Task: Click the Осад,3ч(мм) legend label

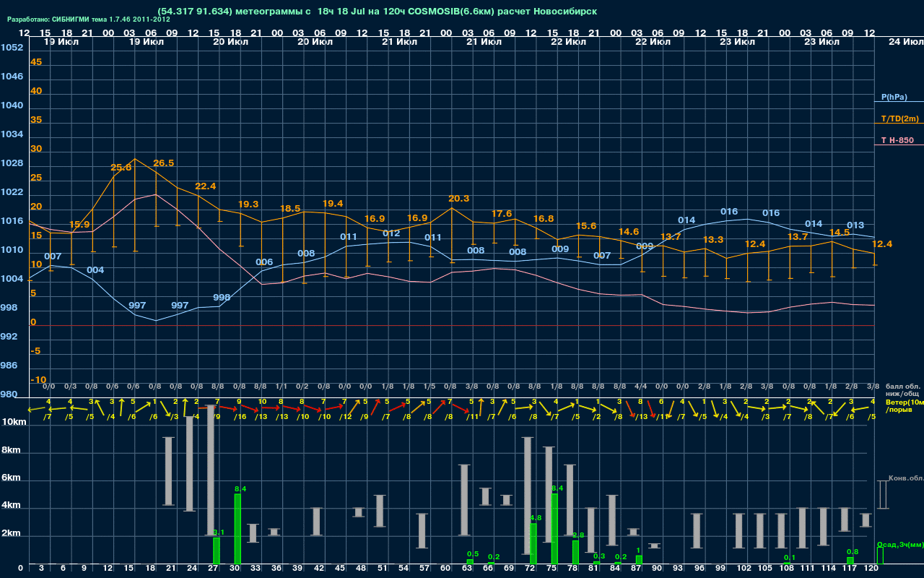Action: tap(900, 545)
